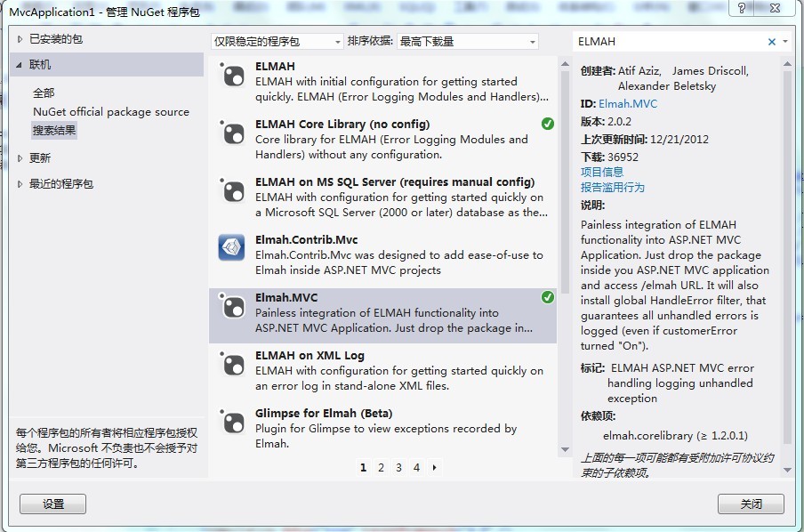Click the package list scrollbar thumb

[565, 182]
